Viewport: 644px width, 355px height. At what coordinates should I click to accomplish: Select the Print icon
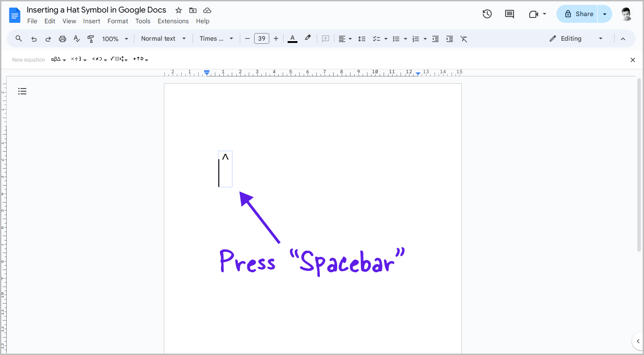click(62, 38)
